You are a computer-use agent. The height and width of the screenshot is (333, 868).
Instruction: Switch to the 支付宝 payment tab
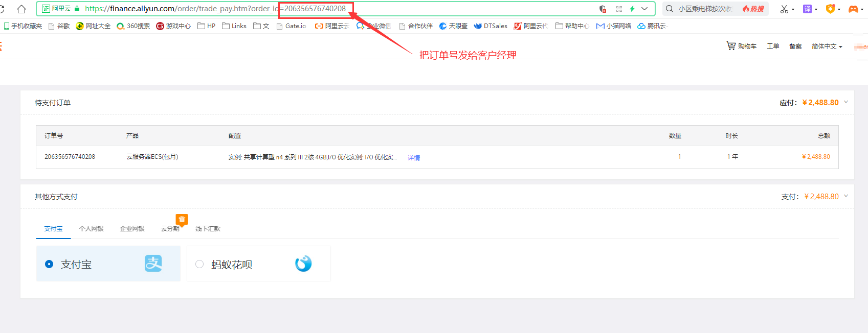(x=53, y=229)
